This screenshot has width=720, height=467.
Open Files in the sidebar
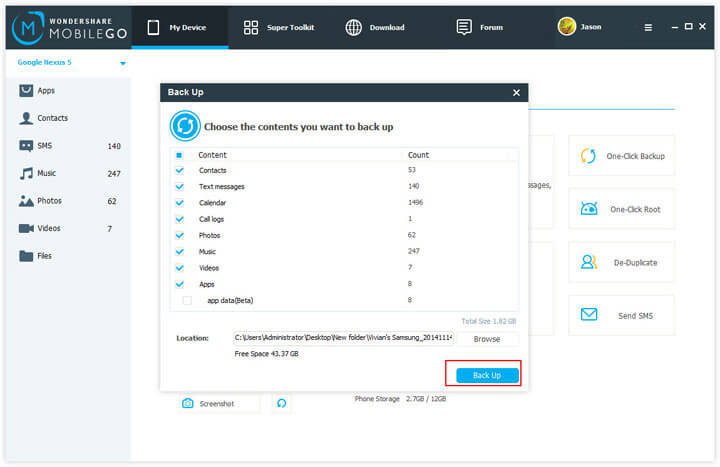point(69,256)
